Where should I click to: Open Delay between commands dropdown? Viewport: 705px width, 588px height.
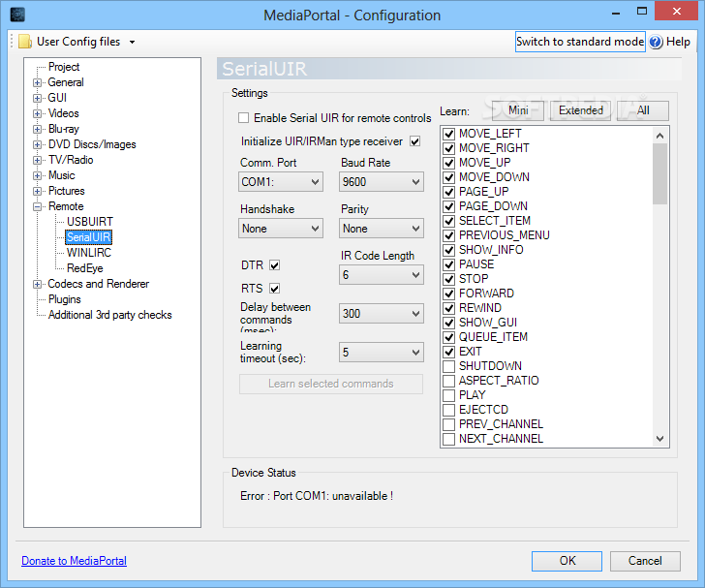[x=382, y=314]
